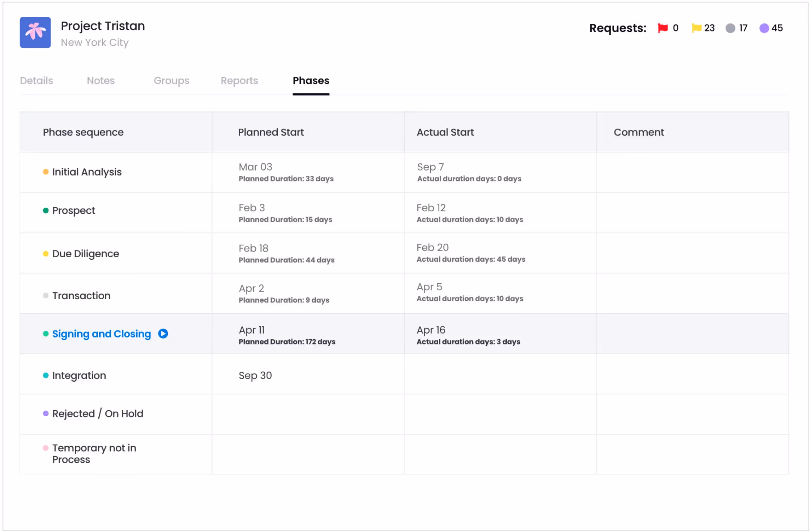
Task: Click the Comment cell for Initial Analysis
Action: coord(692,172)
